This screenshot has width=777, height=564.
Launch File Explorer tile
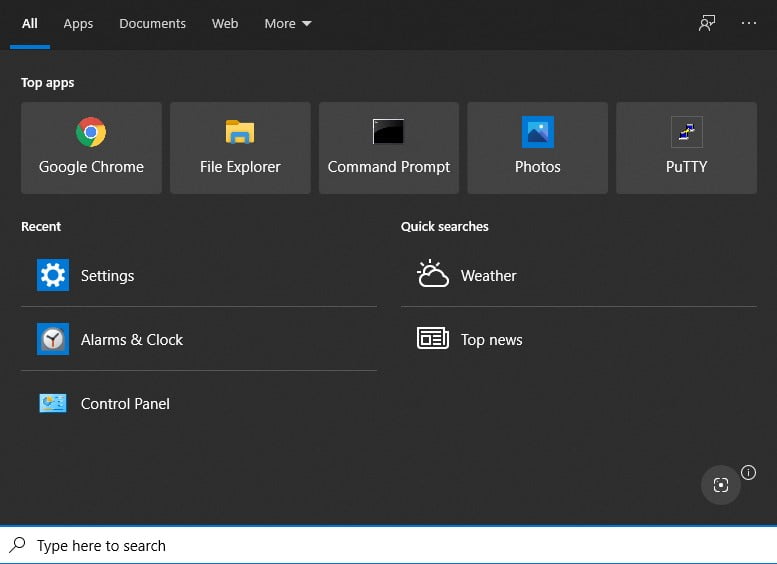click(240, 148)
